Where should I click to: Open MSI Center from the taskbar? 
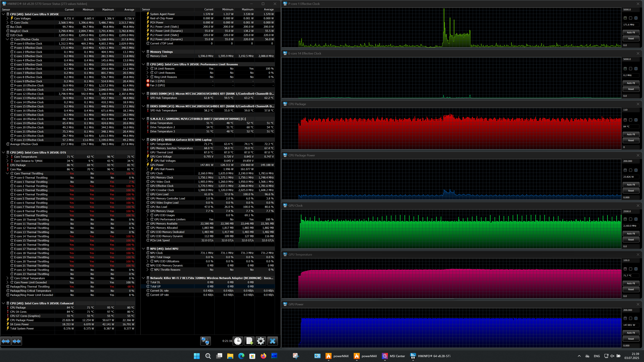(x=393, y=356)
